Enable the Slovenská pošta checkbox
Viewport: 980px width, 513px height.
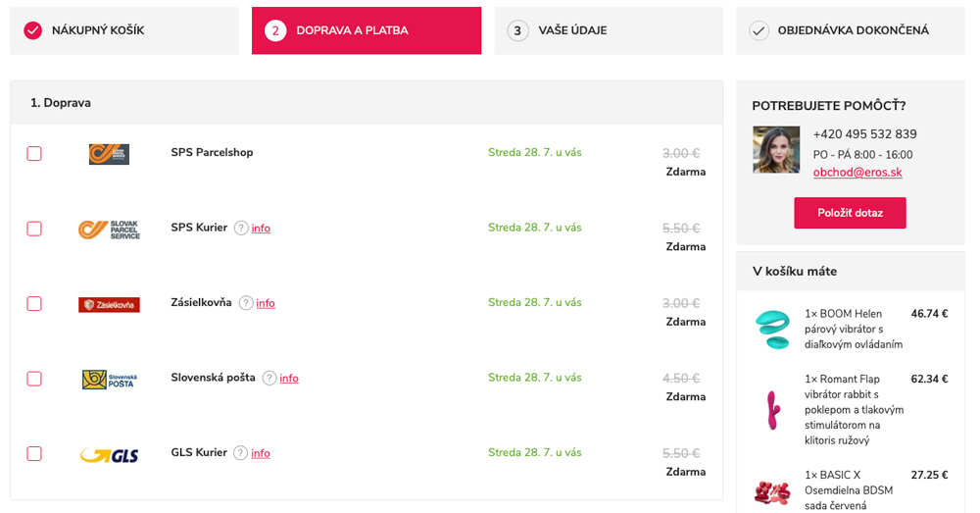(x=34, y=380)
